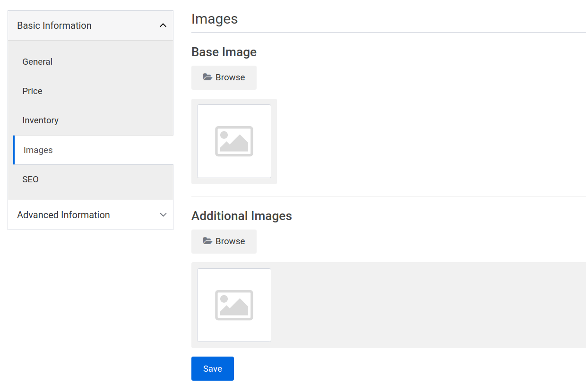
Task: Select the Images sidebar tab
Action: click(38, 150)
